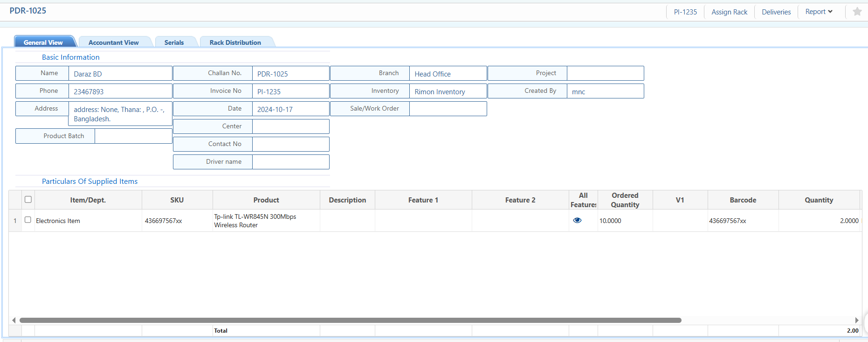Click the empty Driver name field
Screen dimensions: 868x342
(290, 162)
